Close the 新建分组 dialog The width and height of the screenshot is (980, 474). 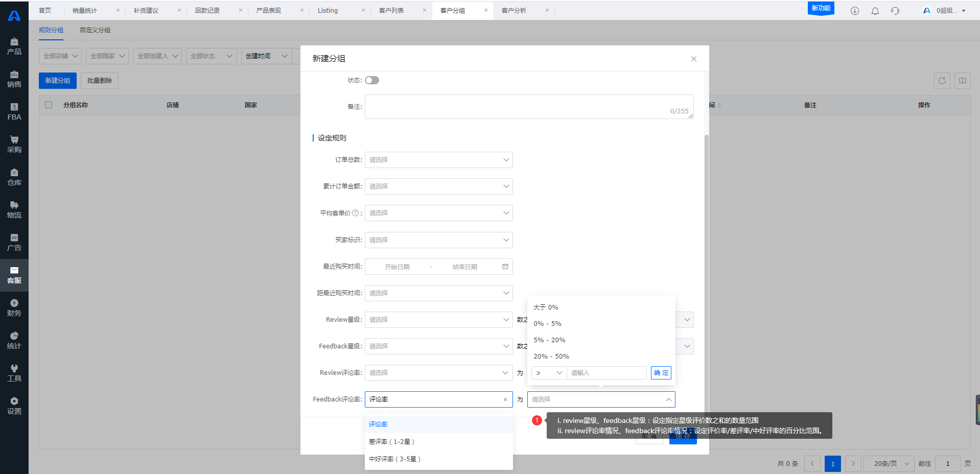(x=694, y=59)
